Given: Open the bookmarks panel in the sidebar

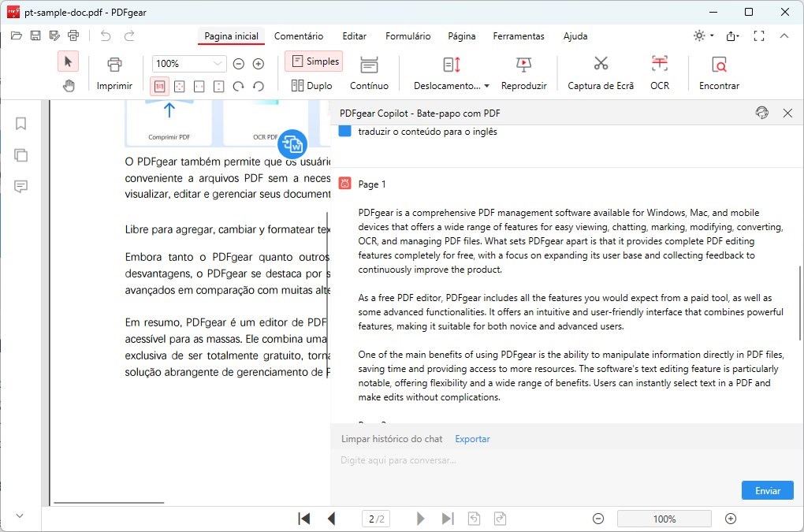Looking at the screenshot, I should coord(20,124).
